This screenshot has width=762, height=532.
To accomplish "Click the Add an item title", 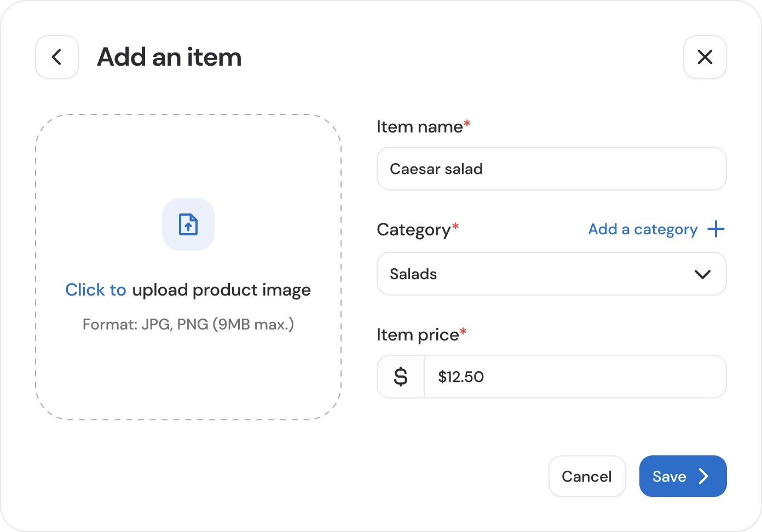I will pos(169,57).
